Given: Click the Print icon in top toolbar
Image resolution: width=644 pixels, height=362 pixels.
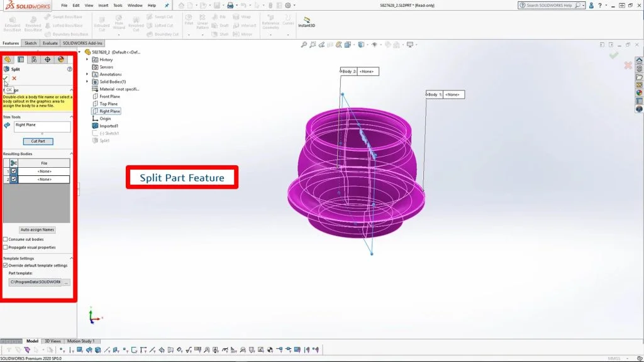Looking at the screenshot, I should pos(230,5).
